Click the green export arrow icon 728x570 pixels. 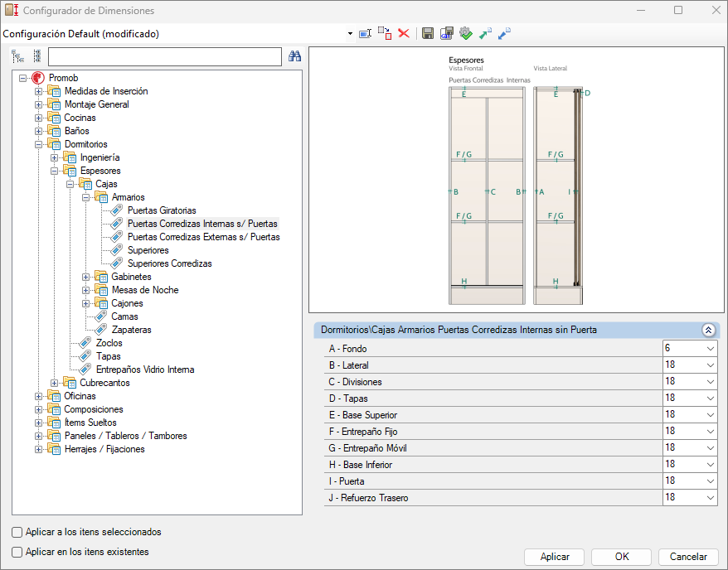tap(485, 33)
